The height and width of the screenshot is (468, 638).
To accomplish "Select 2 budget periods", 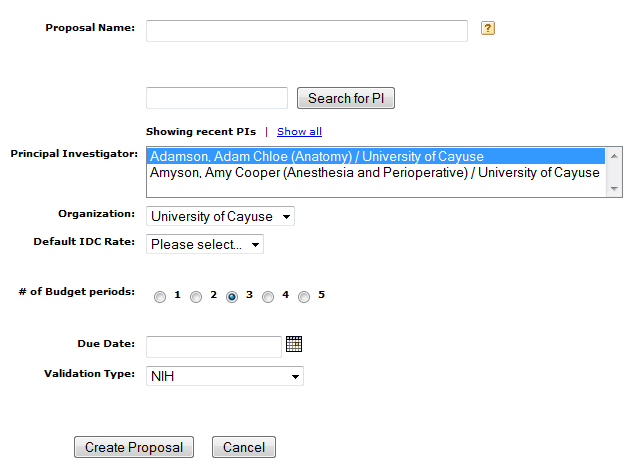I will pyautogui.click(x=196, y=297).
